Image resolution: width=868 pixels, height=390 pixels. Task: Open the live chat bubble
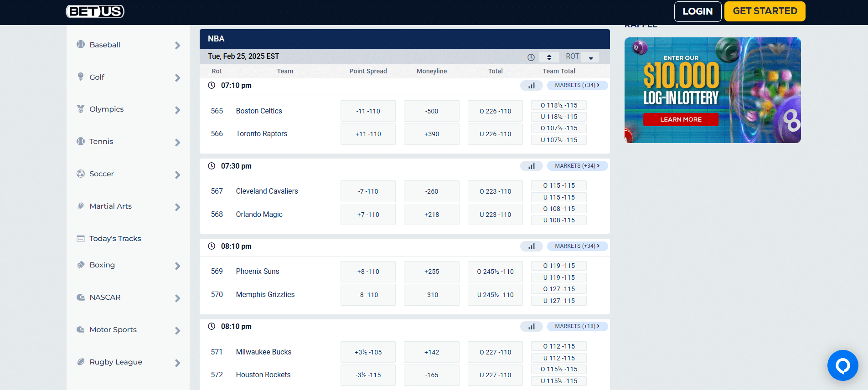pyautogui.click(x=842, y=365)
